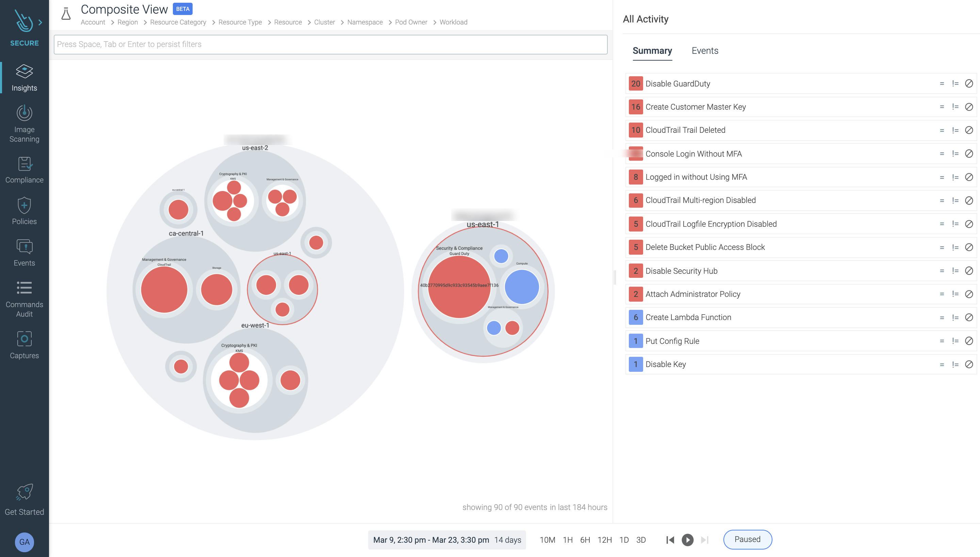Select the Summary tab
Screen dimensions: 980x557
pyautogui.click(x=652, y=50)
